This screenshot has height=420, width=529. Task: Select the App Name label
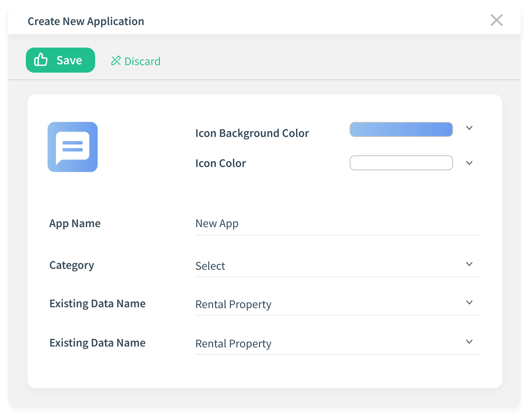tap(75, 223)
